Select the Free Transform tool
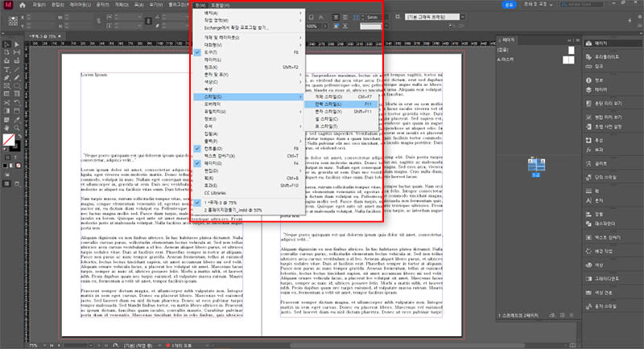 coord(16,102)
